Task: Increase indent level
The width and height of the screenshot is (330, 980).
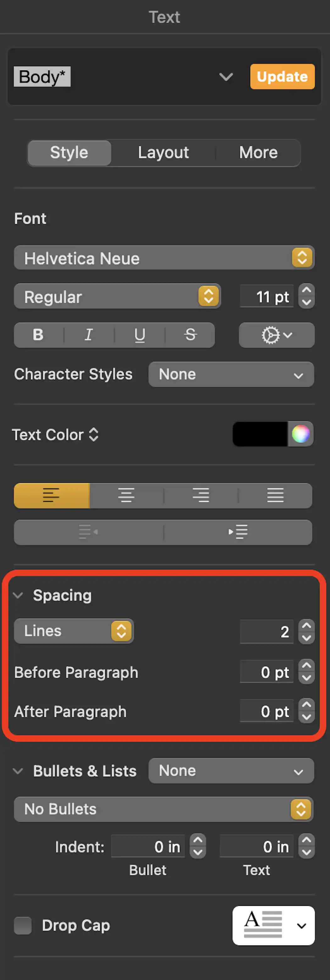Action: point(238,532)
